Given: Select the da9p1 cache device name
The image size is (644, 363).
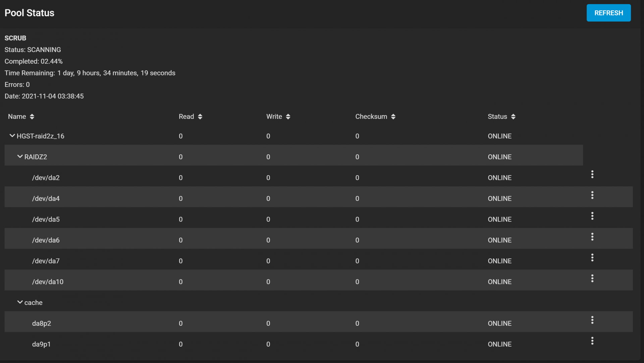Looking at the screenshot, I should [41, 344].
